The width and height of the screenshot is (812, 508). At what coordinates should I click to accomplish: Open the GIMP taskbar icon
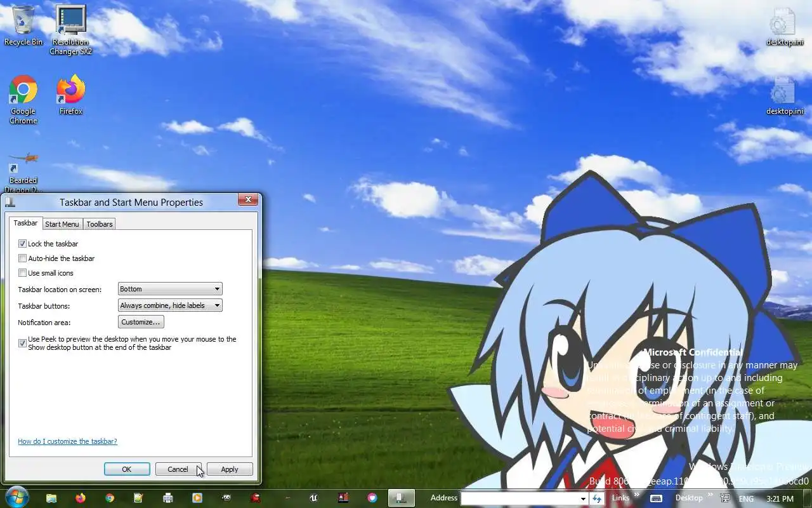click(226, 498)
